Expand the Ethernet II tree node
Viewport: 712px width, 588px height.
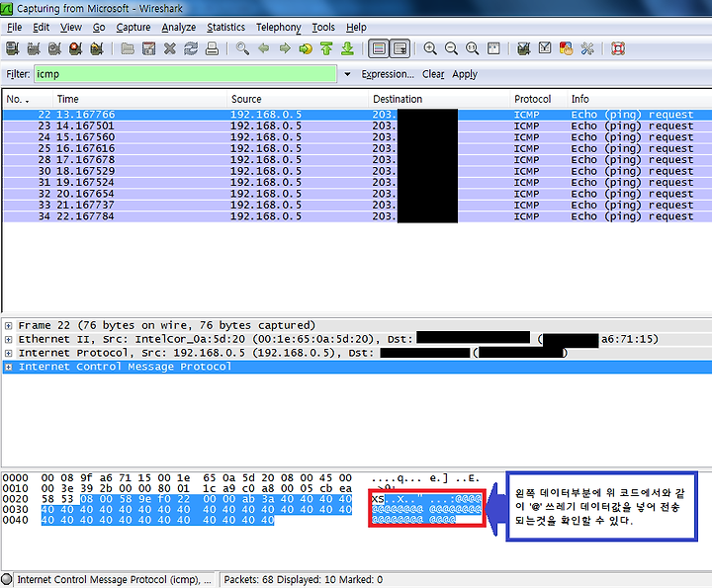(x=8, y=339)
